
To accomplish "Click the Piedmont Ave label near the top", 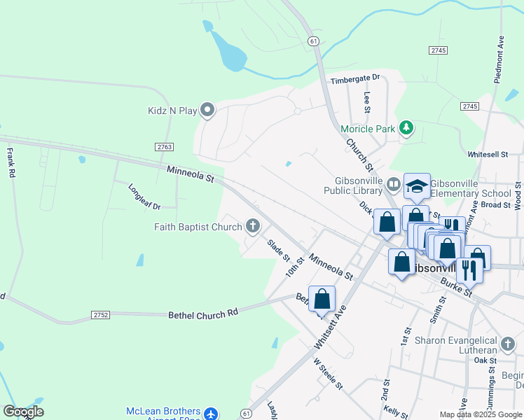I will coord(499,59).
